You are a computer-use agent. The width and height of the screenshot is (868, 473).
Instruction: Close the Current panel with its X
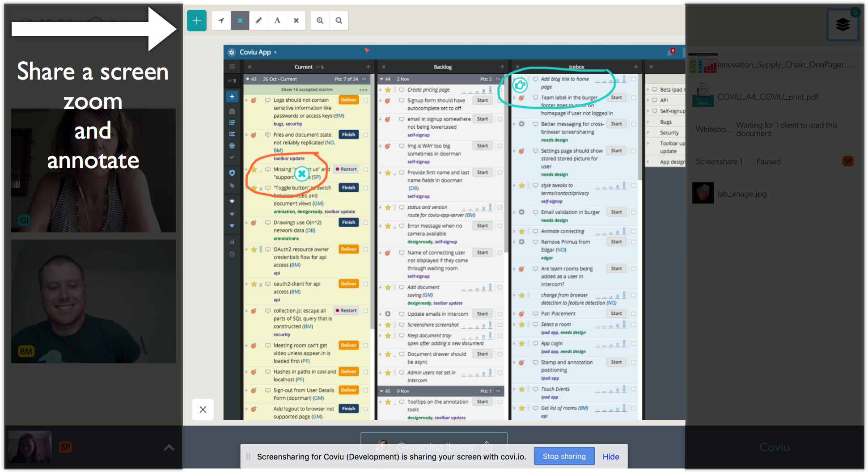pyautogui.click(x=250, y=67)
